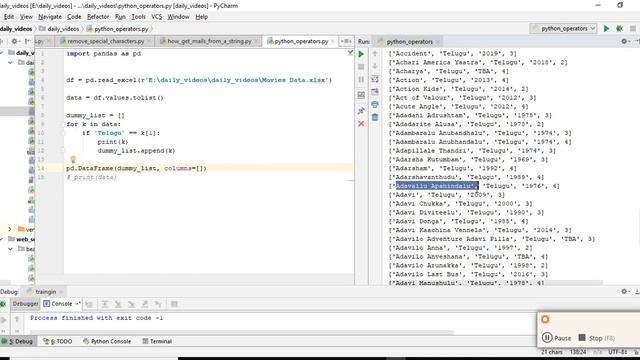Clear all Run output with trash icon
Image resolution: width=640 pixels, height=360 pixels.
[x=375, y=118]
